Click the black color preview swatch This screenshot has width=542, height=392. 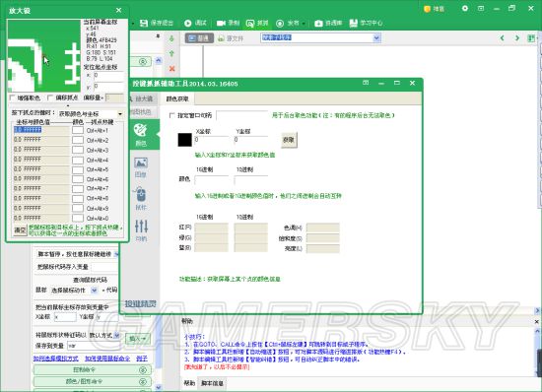coord(184,140)
